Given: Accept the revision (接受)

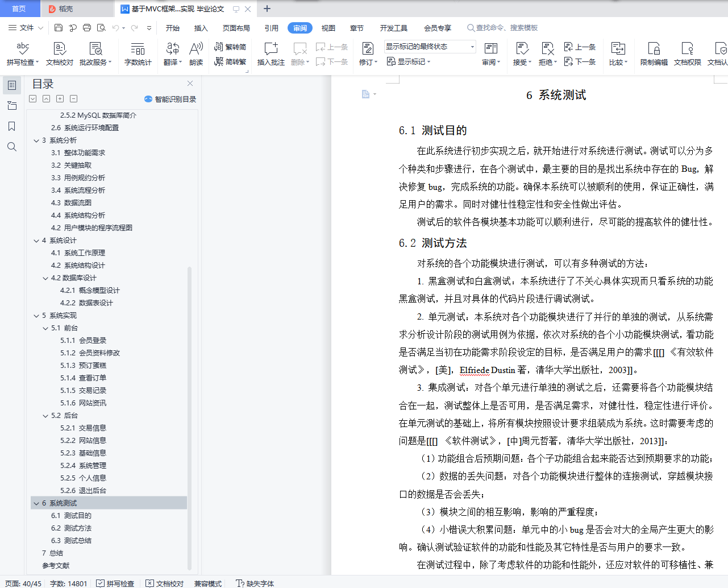Looking at the screenshot, I should (x=522, y=54).
